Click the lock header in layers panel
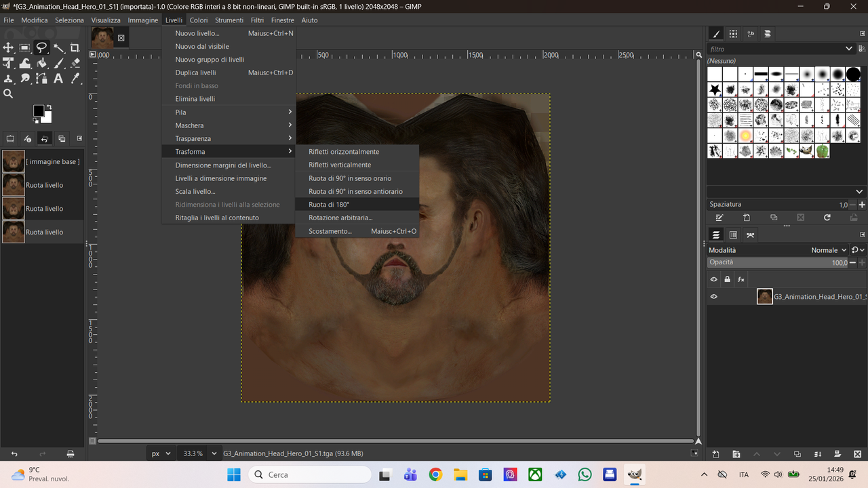Image resolution: width=868 pixels, height=488 pixels. pos(727,279)
